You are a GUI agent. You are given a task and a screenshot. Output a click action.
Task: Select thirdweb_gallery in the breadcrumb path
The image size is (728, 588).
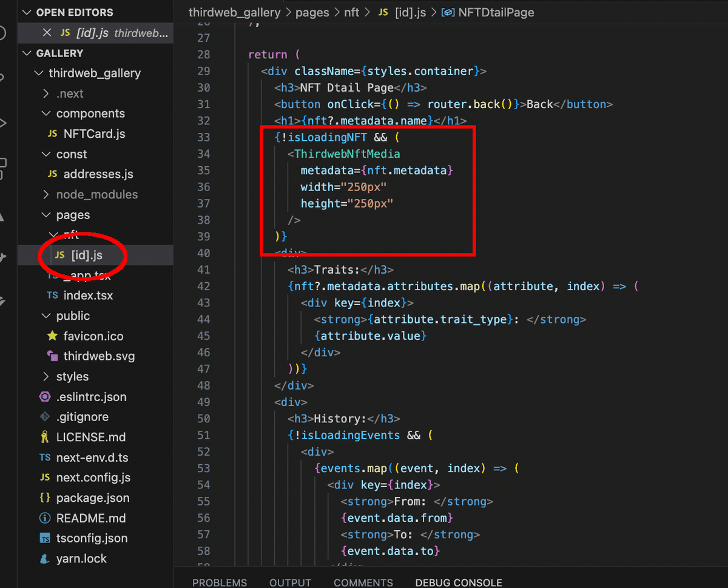pyautogui.click(x=235, y=12)
